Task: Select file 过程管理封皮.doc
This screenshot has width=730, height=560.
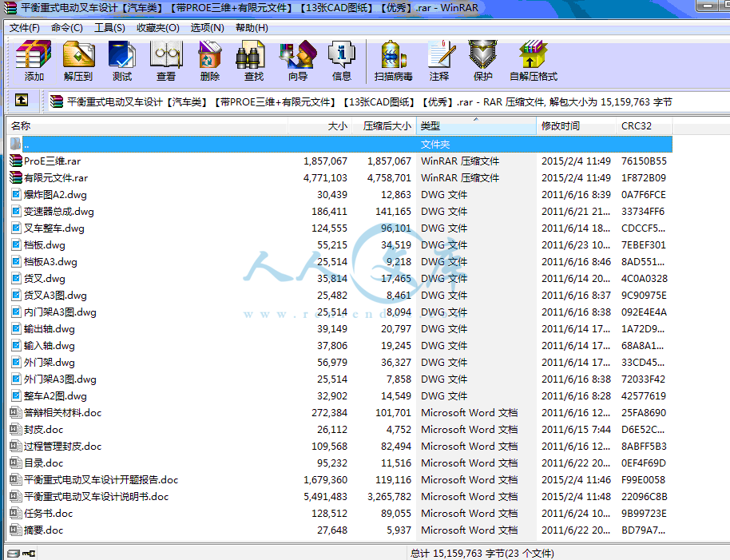Action: tap(62, 446)
